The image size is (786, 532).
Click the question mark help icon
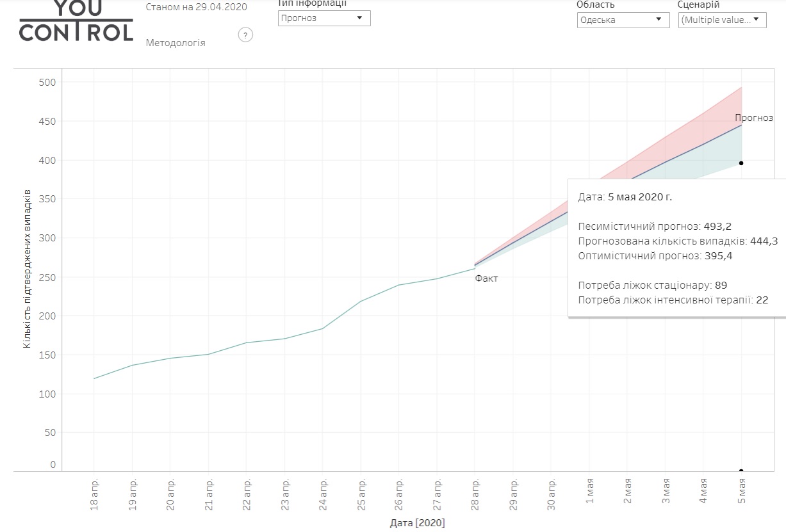245,35
